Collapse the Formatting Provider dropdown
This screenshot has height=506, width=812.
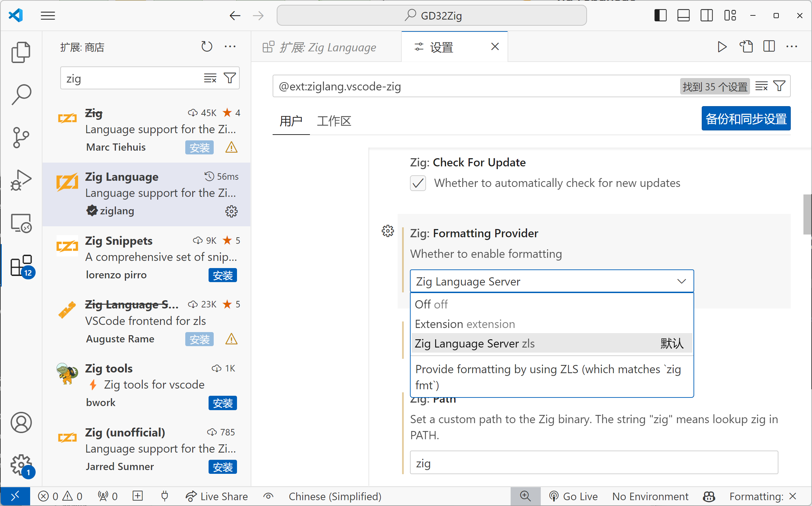click(681, 281)
